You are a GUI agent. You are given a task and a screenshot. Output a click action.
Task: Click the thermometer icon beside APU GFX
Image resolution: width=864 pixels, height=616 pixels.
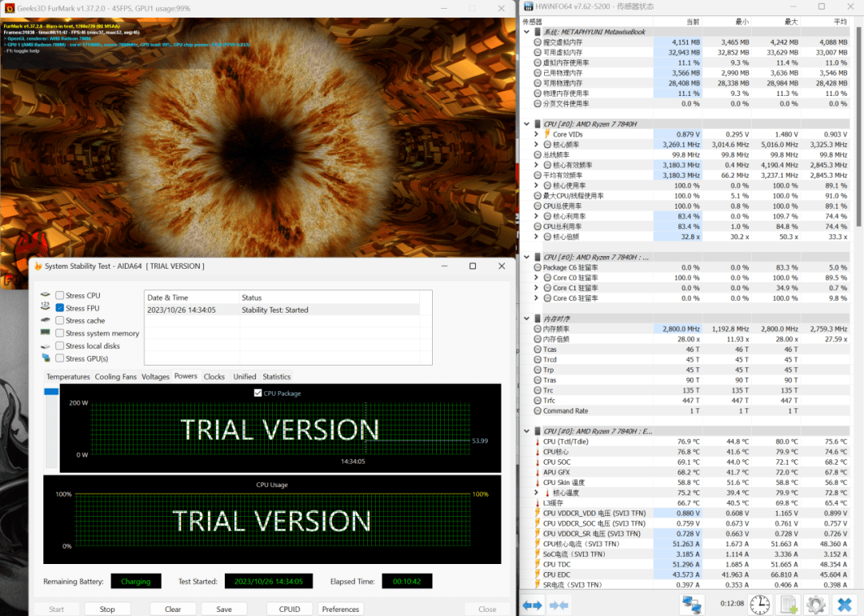[538, 472]
